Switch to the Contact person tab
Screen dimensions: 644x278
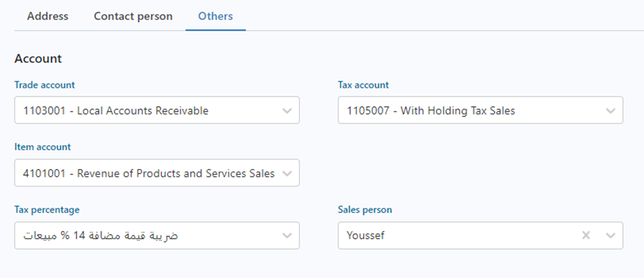point(133,16)
